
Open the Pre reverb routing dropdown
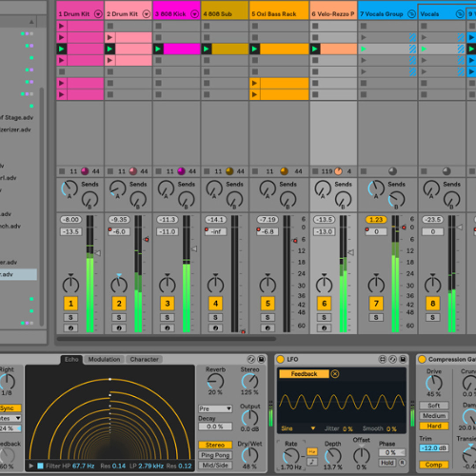pos(215,409)
